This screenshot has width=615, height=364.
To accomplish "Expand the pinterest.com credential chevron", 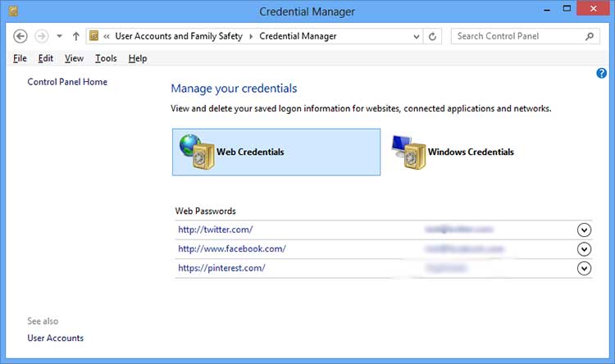I will 584,268.
